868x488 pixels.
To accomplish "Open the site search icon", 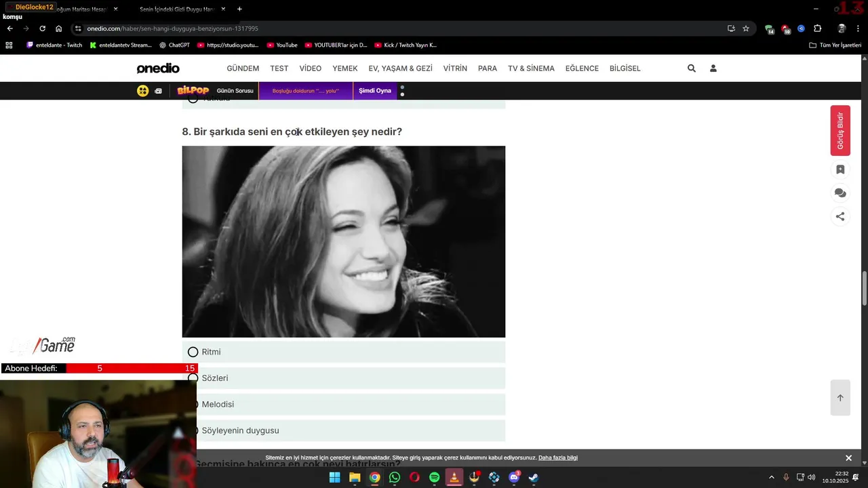I will coord(692,68).
